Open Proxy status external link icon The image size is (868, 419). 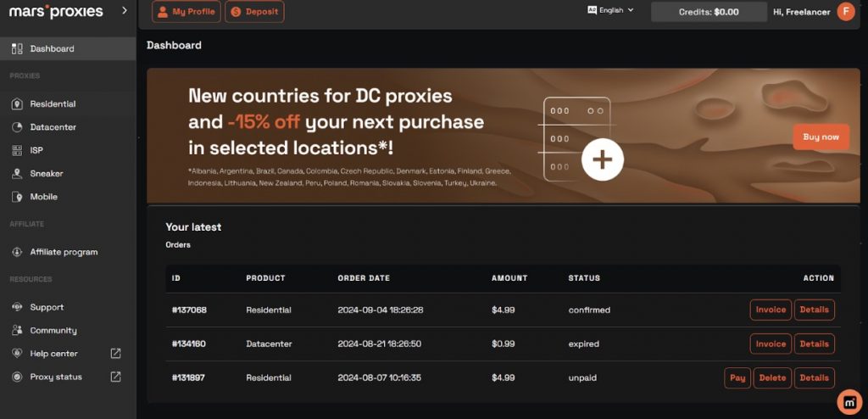point(115,377)
